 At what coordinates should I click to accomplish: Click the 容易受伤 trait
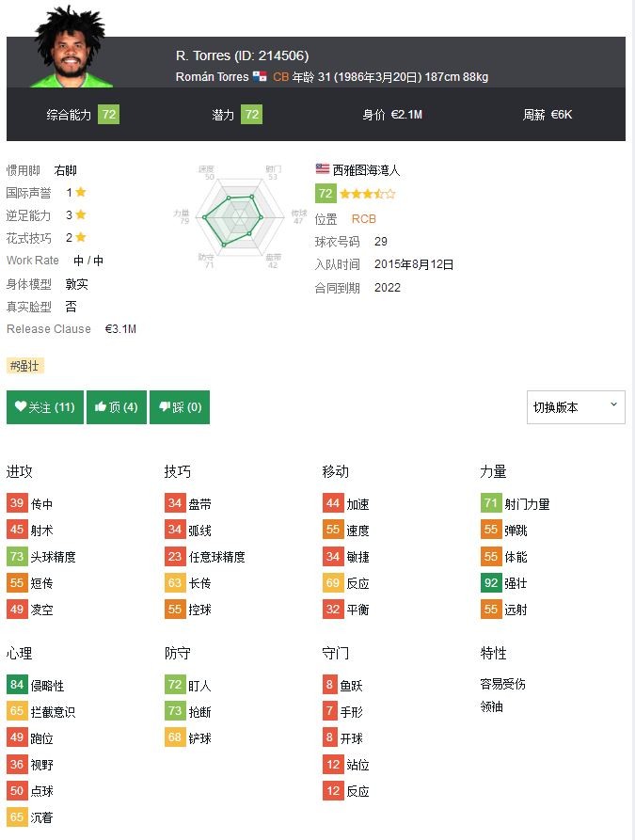502,684
